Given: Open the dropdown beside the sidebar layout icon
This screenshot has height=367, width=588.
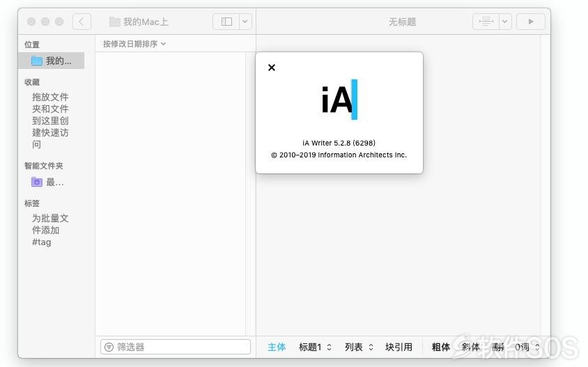Looking at the screenshot, I should (x=245, y=22).
